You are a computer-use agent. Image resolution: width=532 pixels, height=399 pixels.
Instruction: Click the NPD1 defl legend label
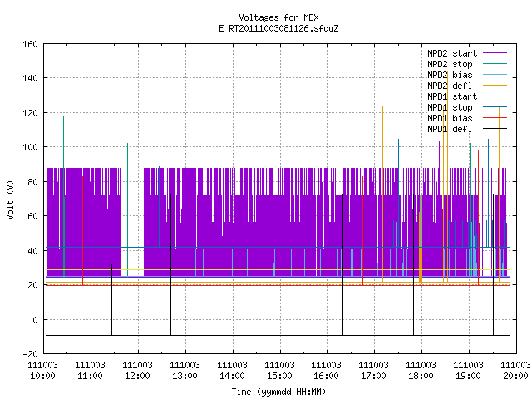(450, 129)
